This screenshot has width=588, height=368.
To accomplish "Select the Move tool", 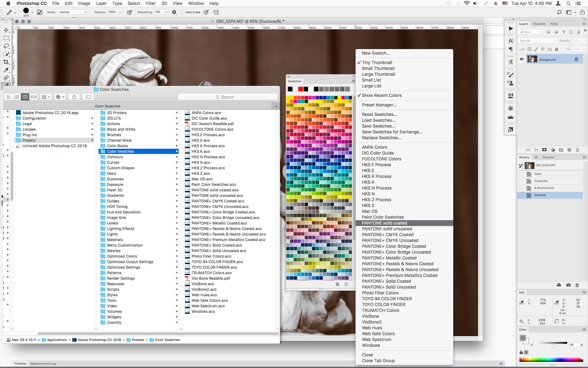I will pyautogui.click(x=6, y=30).
